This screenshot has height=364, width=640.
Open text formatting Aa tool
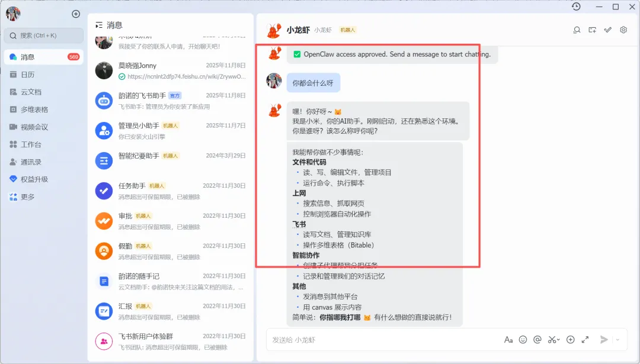pos(508,340)
